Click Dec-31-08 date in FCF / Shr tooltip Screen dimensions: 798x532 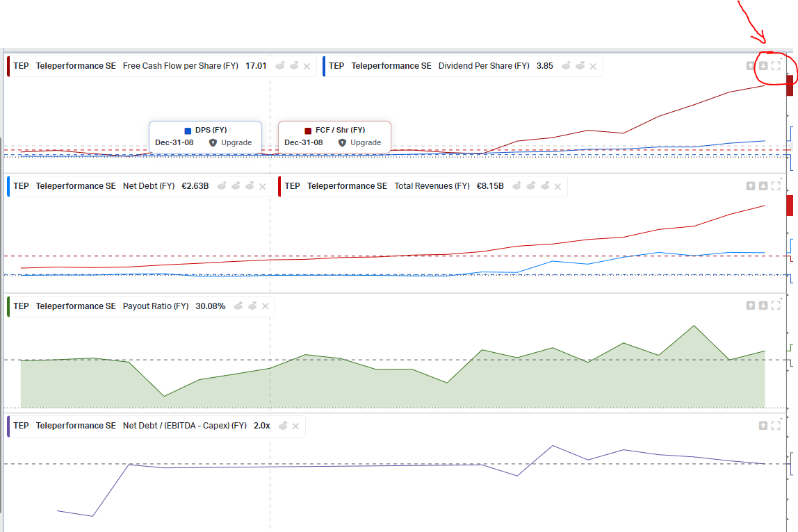[x=303, y=142]
